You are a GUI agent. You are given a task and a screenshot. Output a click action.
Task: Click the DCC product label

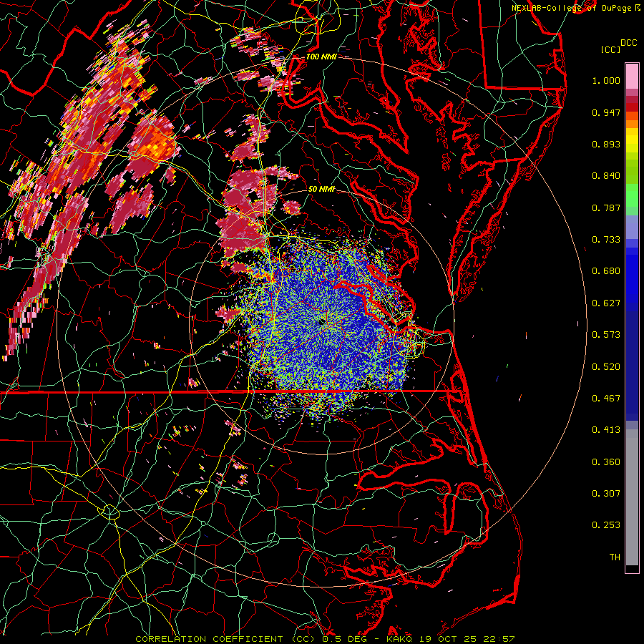[628, 43]
